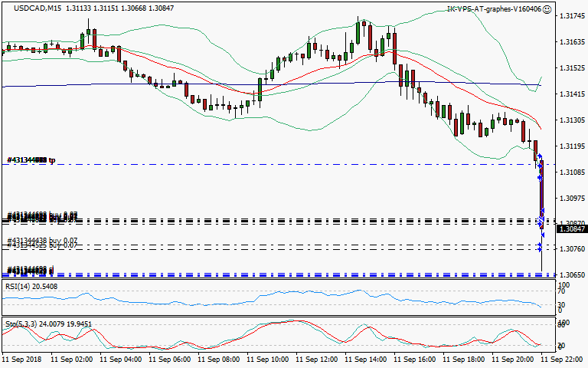This screenshot has height=368, width=588.
Task: Click the RSI 70 level label
Action: point(561,291)
